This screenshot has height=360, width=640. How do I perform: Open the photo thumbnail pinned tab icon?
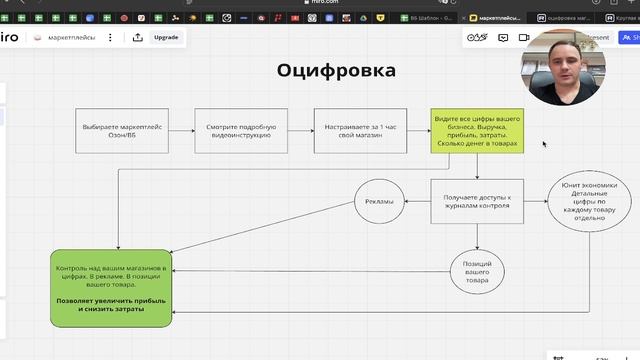[346, 18]
